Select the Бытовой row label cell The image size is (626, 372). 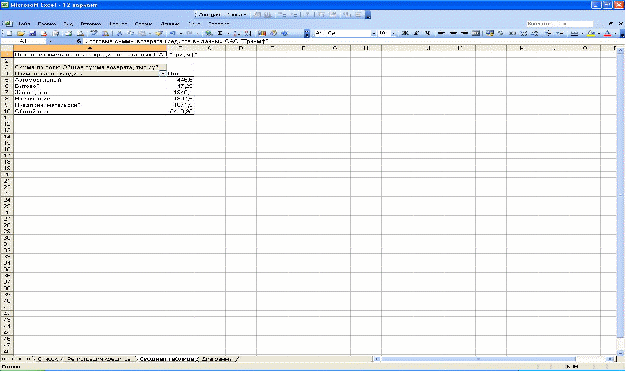pyautogui.click(x=90, y=86)
